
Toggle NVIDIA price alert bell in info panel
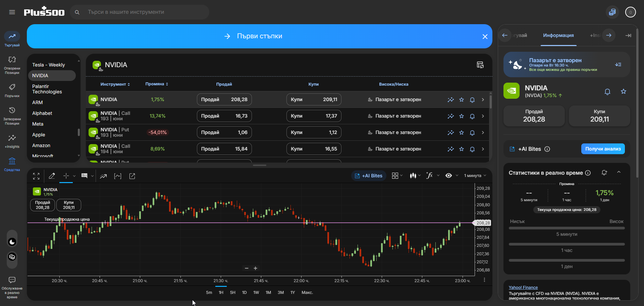tap(607, 92)
